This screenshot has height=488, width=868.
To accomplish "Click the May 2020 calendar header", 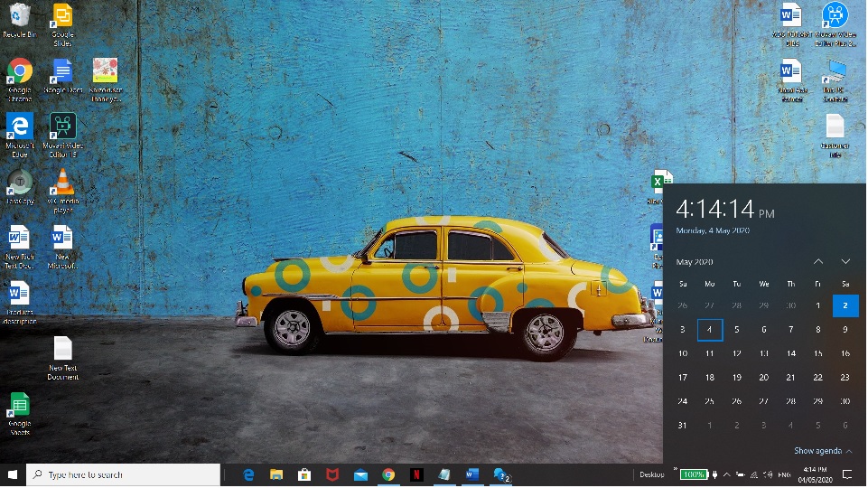I will 695,262.
